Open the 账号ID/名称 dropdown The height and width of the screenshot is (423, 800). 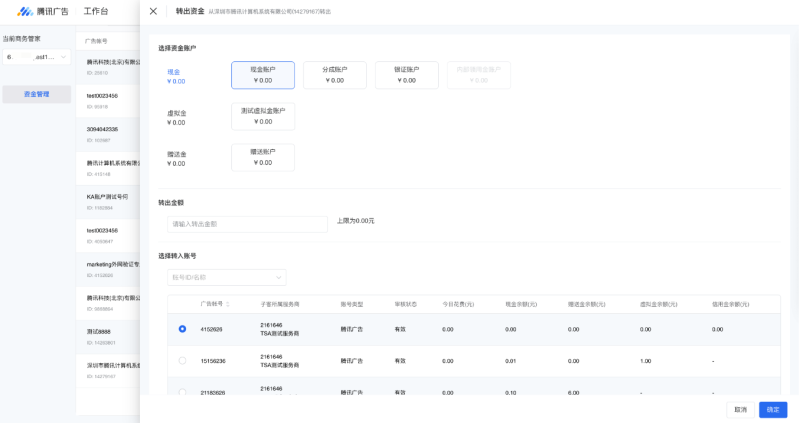click(226, 277)
